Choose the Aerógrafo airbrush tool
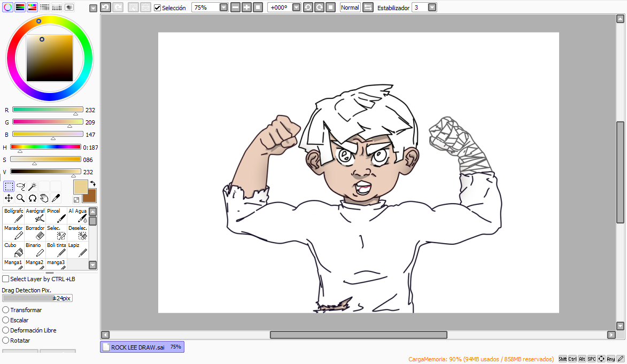 coord(35,215)
